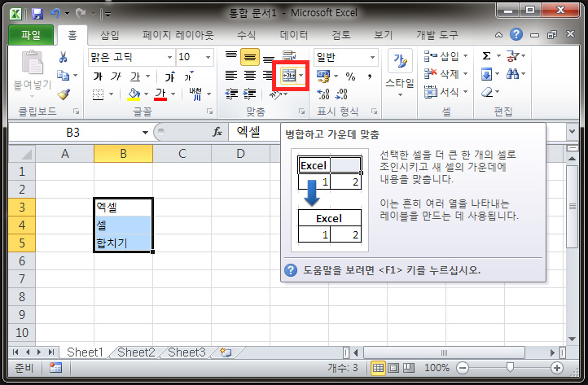Click the zoom slider handle

point(510,368)
